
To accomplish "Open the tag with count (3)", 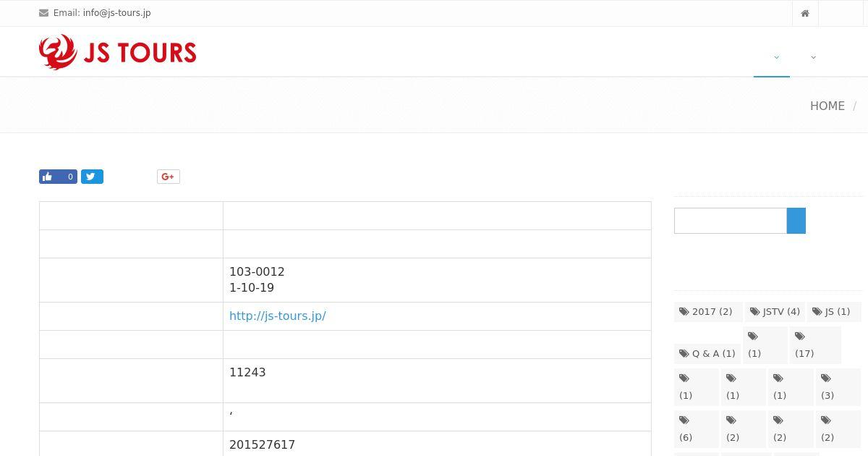I will pos(838,387).
